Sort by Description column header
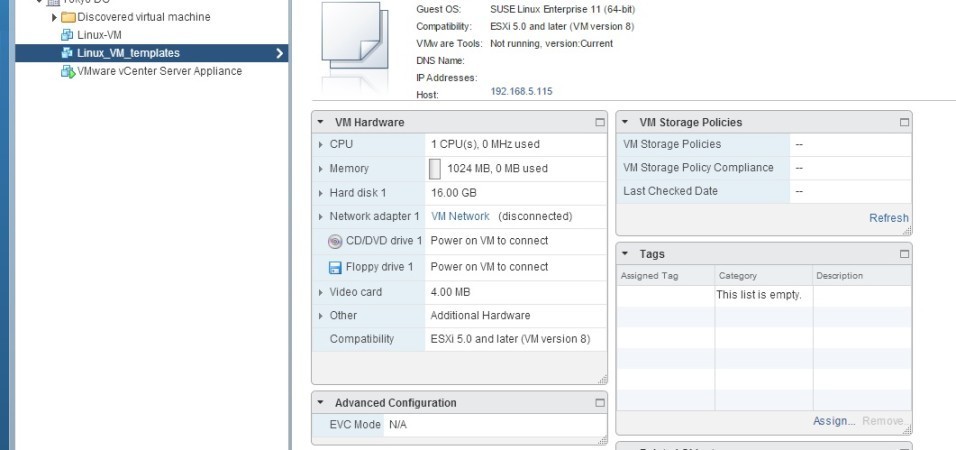 (862, 276)
